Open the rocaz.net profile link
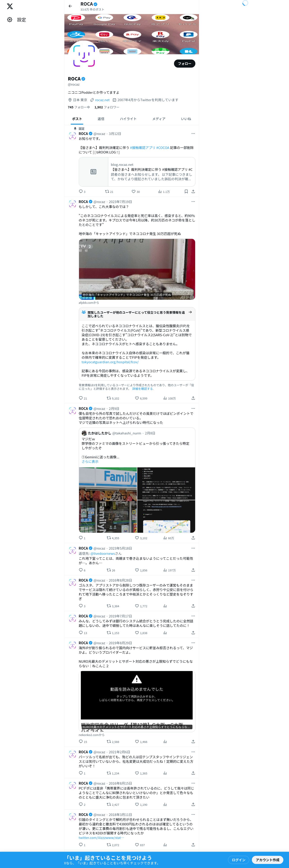The width and height of the screenshot is (289, 868). pos(102,100)
